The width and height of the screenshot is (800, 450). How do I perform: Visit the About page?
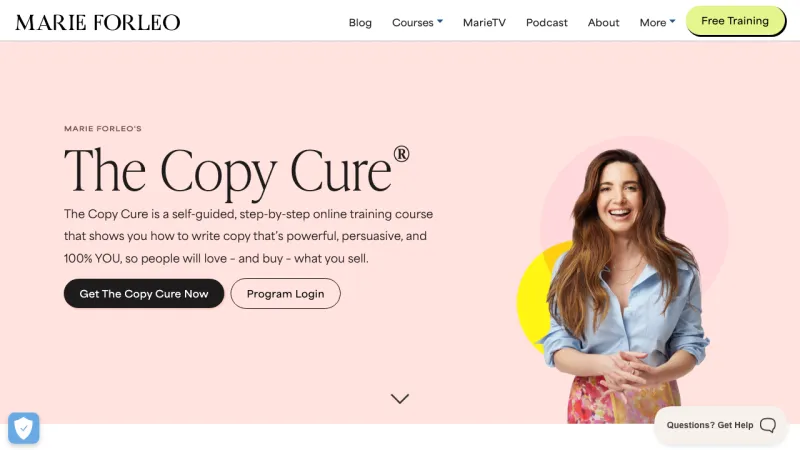pyautogui.click(x=603, y=22)
